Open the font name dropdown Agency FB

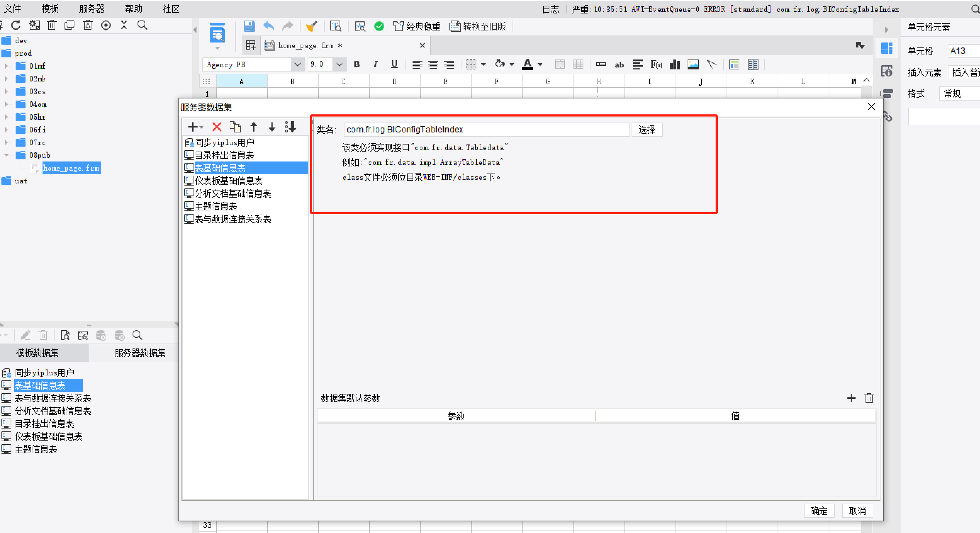[x=297, y=64]
